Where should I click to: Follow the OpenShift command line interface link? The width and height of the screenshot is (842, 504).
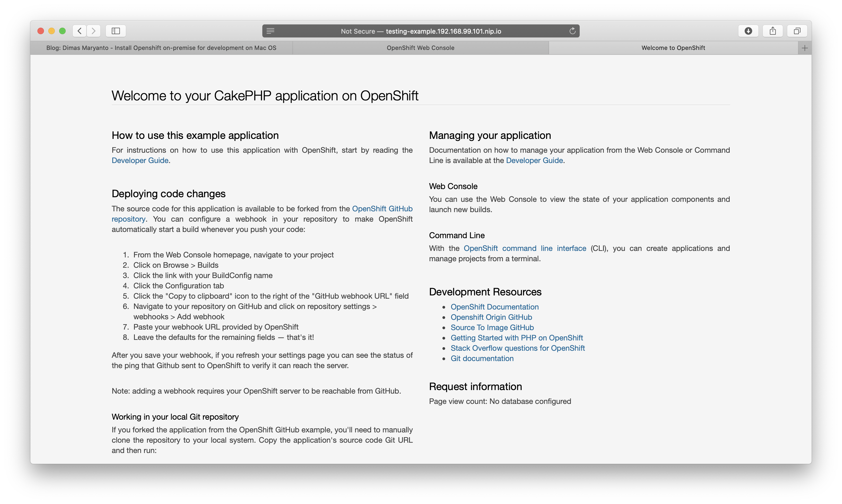[x=525, y=248]
